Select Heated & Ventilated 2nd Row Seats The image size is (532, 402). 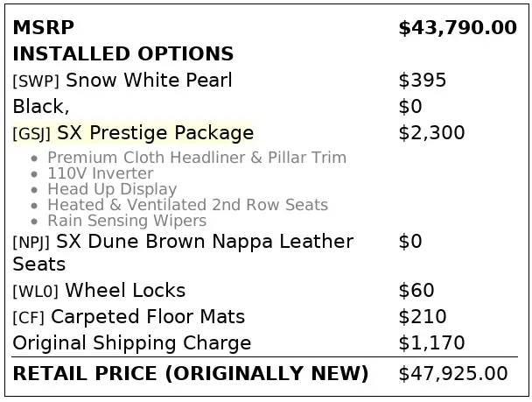(x=187, y=205)
